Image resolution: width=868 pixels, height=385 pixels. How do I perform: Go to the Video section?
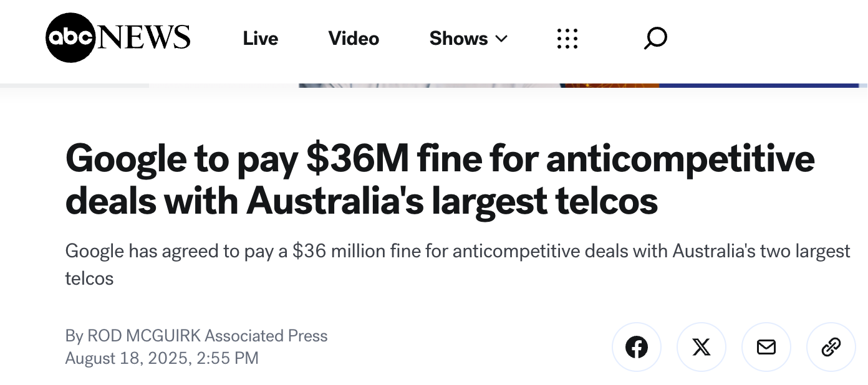[354, 39]
